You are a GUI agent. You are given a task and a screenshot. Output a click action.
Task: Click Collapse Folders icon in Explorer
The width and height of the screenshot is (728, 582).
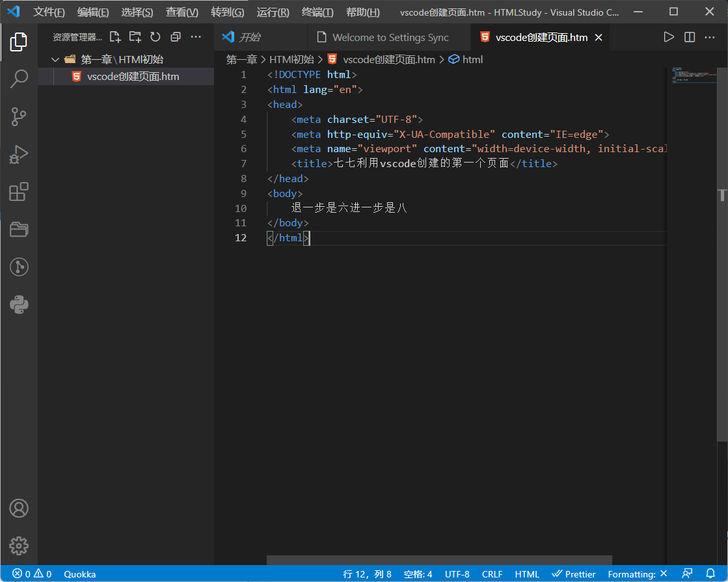point(175,37)
